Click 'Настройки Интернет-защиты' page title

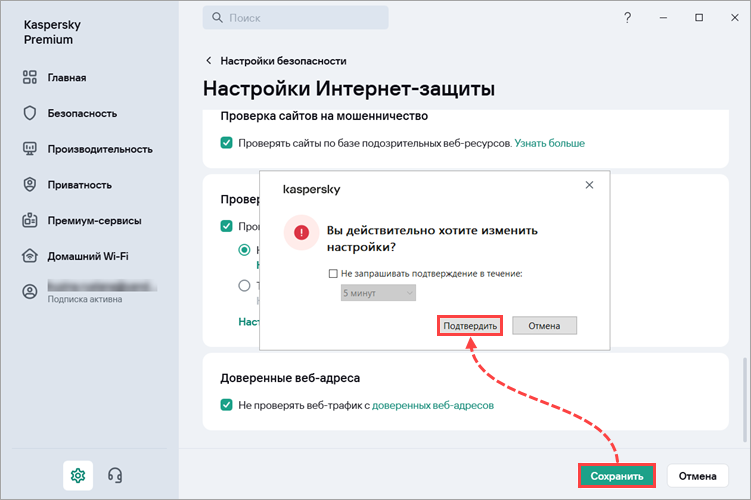[349, 89]
